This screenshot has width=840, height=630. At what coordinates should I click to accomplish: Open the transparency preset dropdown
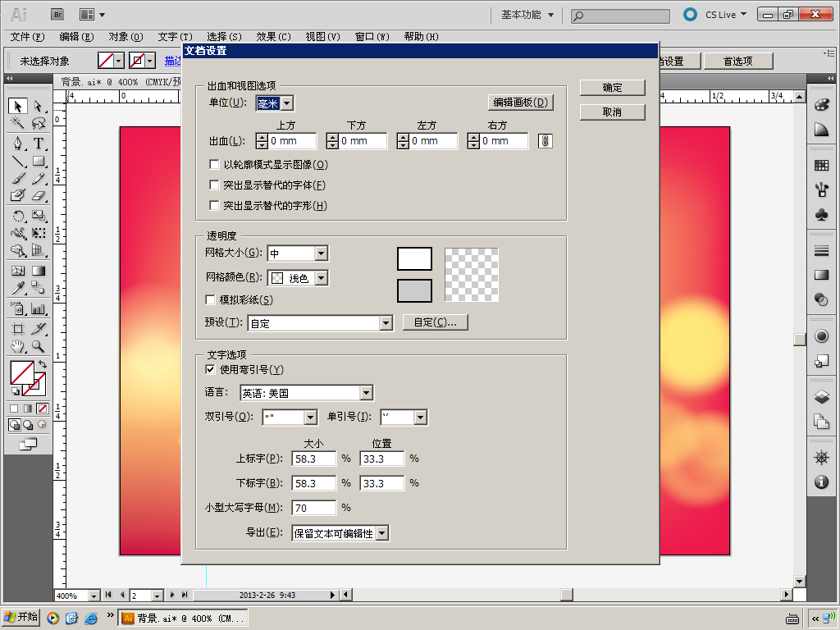coord(320,323)
